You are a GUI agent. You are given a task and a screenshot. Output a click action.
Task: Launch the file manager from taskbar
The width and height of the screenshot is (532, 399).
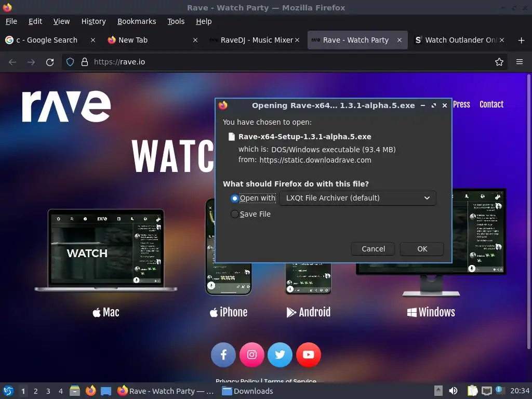(x=75, y=391)
